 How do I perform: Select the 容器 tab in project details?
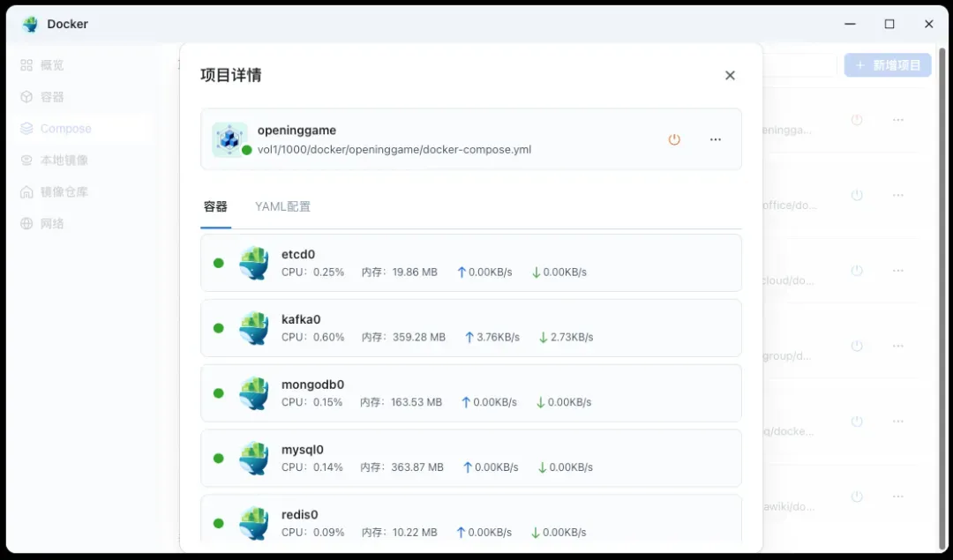215,206
